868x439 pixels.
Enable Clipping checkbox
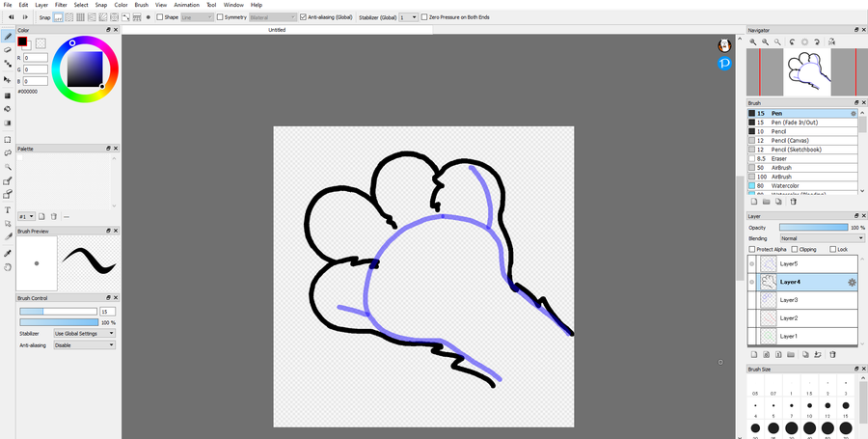click(x=795, y=250)
